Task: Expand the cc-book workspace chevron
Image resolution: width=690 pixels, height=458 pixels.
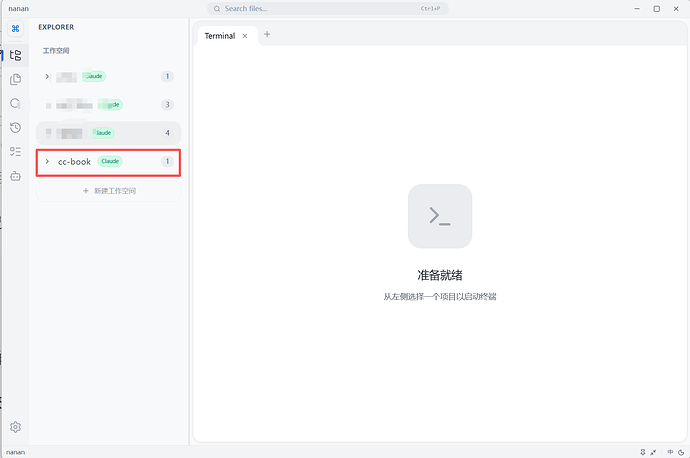Action: point(47,161)
